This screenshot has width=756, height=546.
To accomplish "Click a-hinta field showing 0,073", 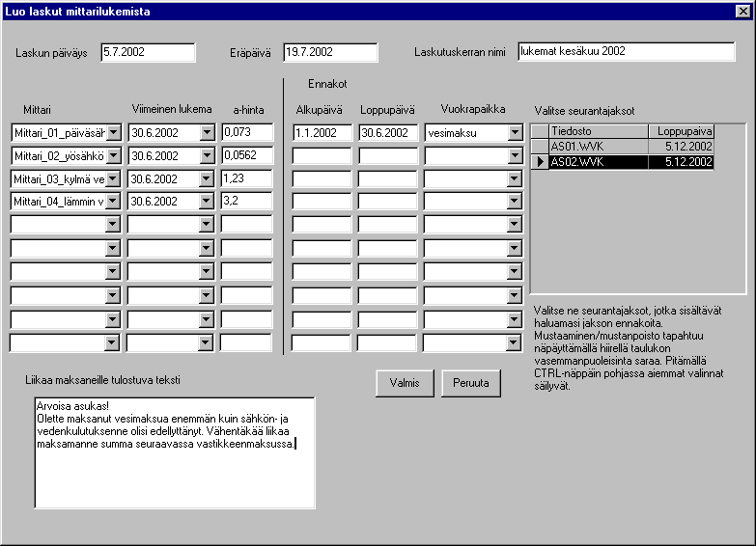I will (x=247, y=132).
